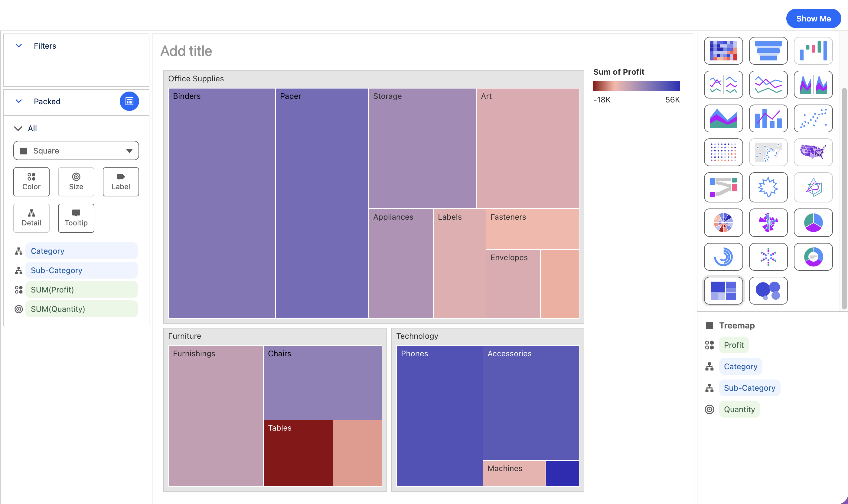
Task: Click the Quantity pill under Treemap
Action: coord(739,409)
